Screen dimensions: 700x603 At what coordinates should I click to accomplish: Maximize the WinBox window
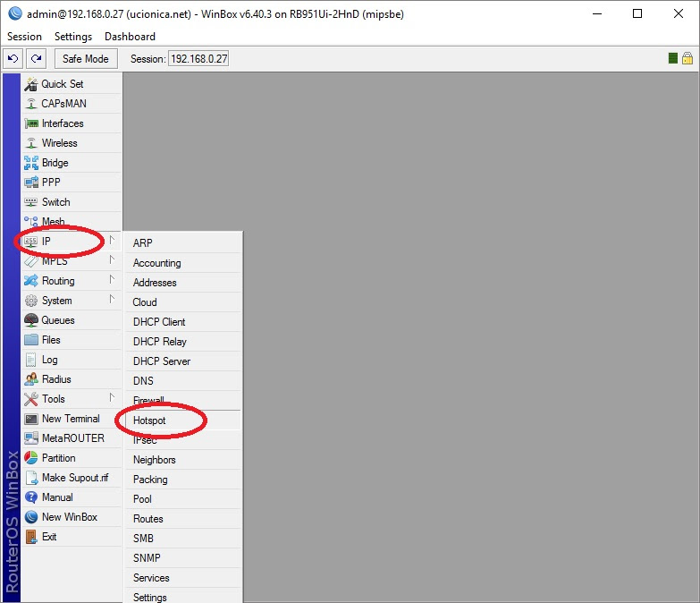click(x=637, y=13)
